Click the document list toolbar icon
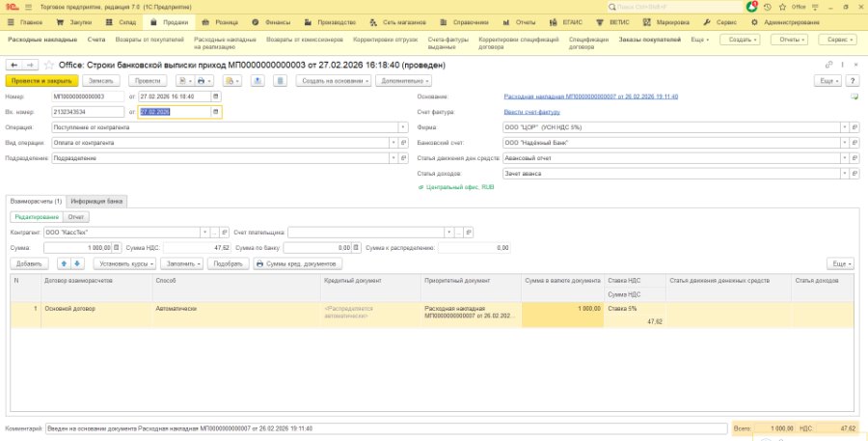The width and height of the screenshot is (868, 441). (281, 81)
